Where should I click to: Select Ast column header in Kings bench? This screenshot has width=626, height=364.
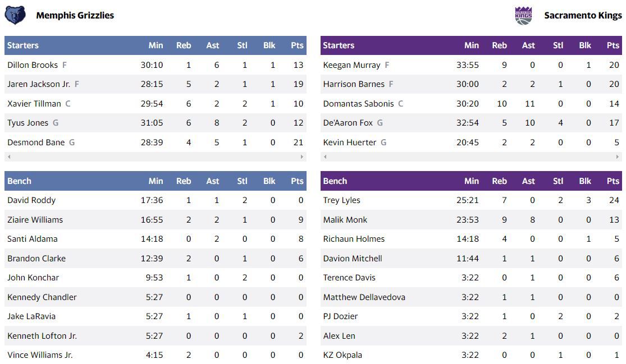pyautogui.click(x=528, y=181)
